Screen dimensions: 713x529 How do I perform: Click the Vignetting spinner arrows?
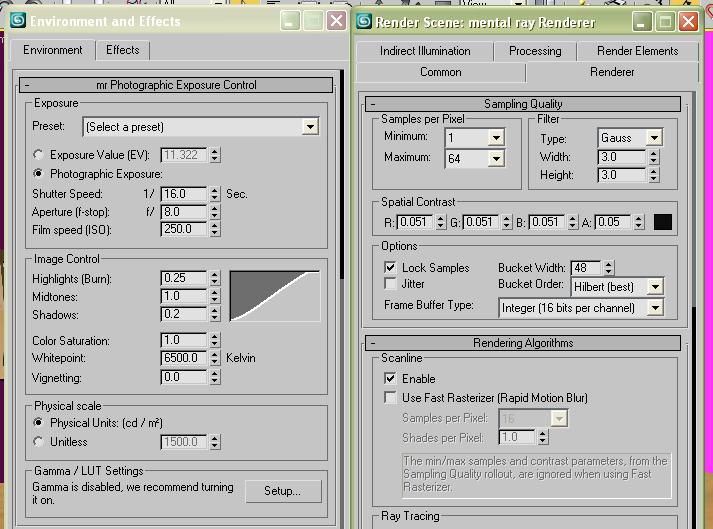[x=215, y=377]
